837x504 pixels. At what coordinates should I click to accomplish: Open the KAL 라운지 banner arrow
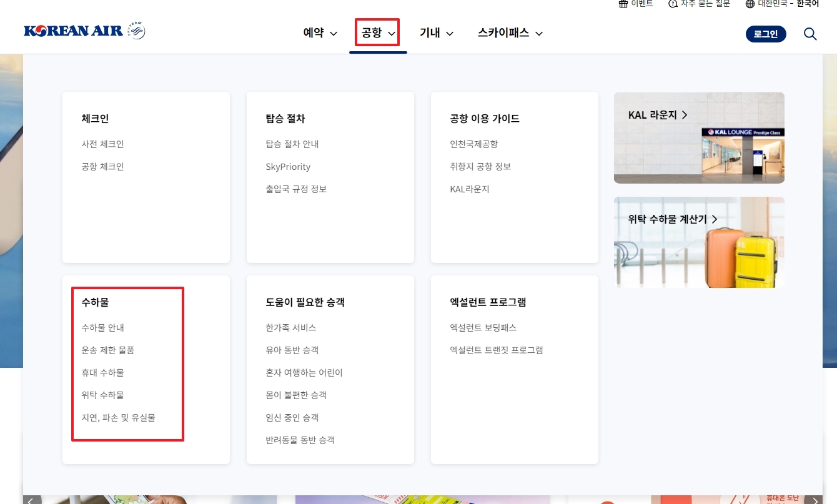click(x=685, y=115)
